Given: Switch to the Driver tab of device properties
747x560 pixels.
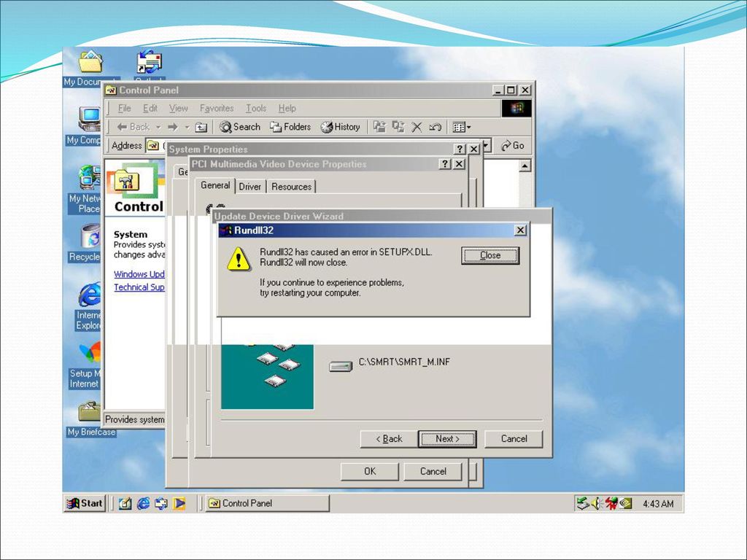Looking at the screenshot, I should 250,187.
